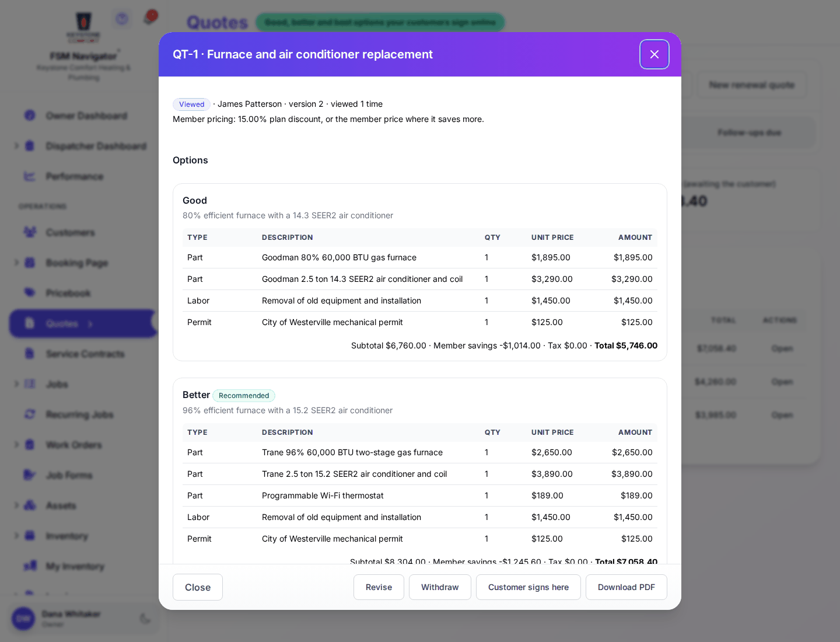
Task: Click the Job Forms icon
Action: pos(30,475)
